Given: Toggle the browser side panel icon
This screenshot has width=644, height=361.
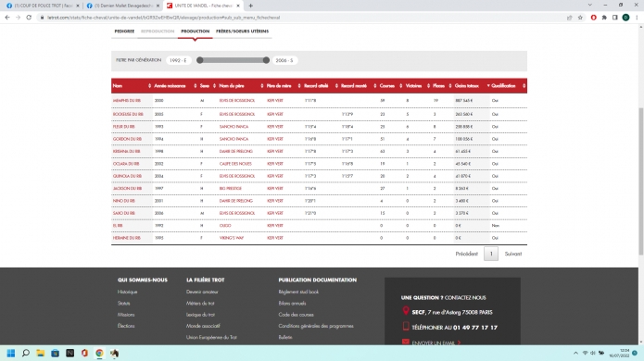Looking at the screenshot, I should (x=615, y=18).
